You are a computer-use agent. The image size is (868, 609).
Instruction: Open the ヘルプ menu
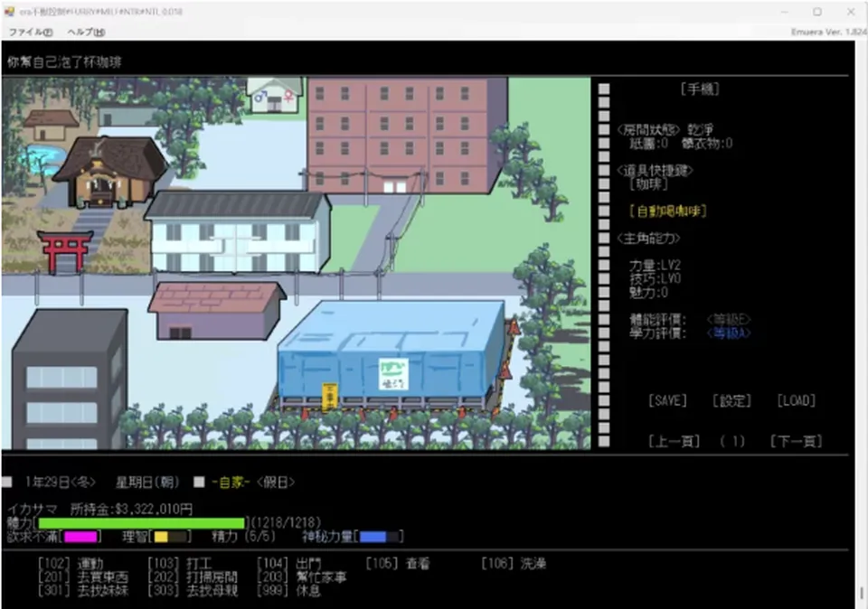pos(86,33)
